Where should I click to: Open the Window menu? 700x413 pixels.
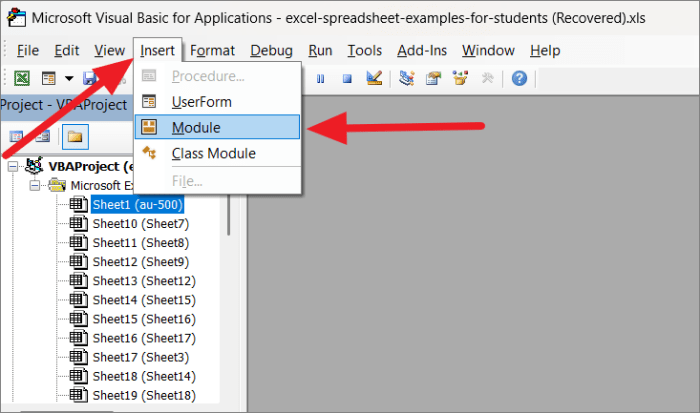(x=488, y=50)
